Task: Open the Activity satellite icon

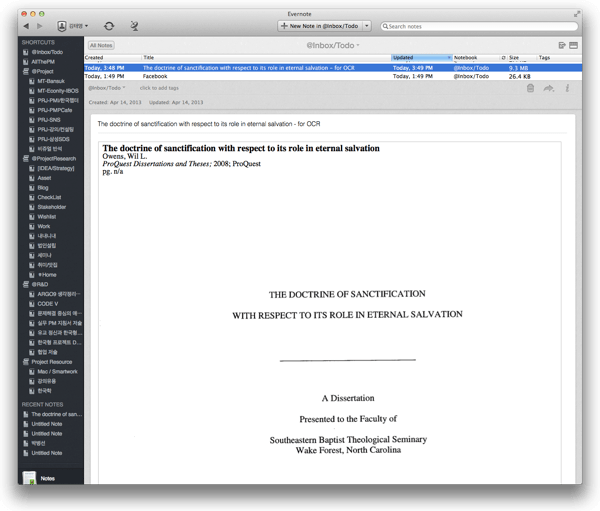Action: coord(134,25)
